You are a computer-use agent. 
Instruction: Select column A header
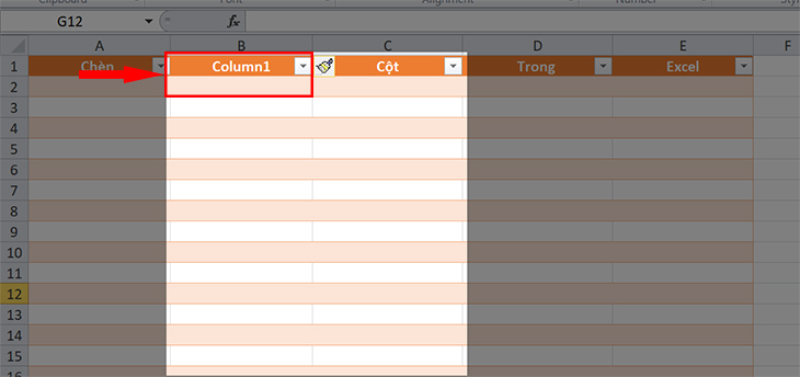point(99,46)
